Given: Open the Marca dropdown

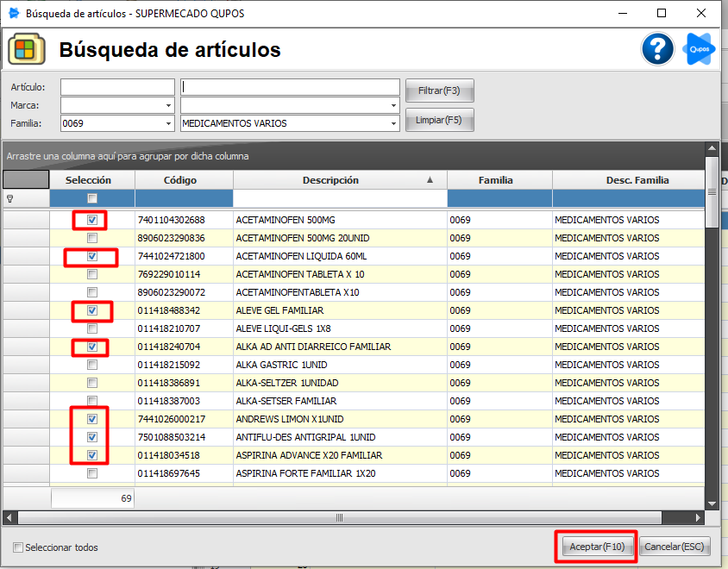Looking at the screenshot, I should (x=168, y=104).
